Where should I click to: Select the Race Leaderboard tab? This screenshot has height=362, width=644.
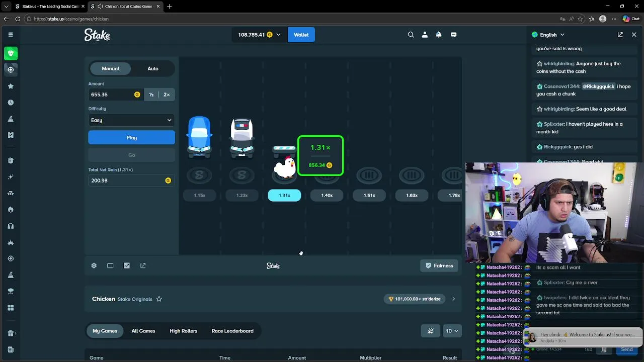point(232,331)
